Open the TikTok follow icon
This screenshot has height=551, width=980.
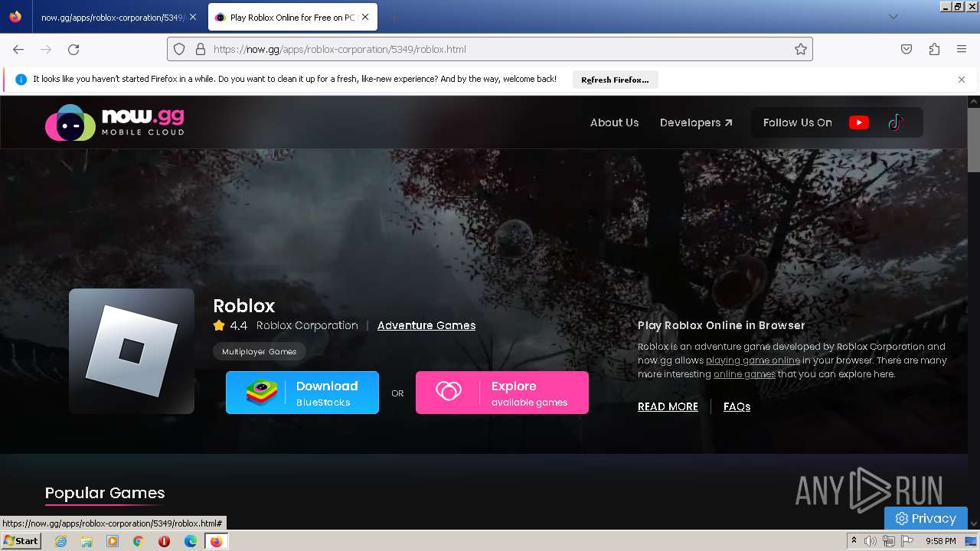point(895,122)
